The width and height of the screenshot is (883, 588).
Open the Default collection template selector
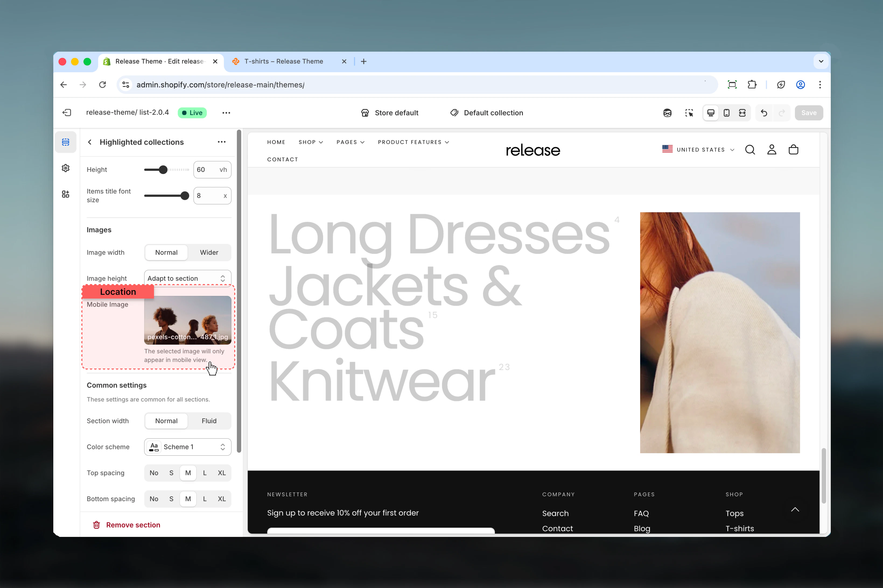tap(486, 113)
